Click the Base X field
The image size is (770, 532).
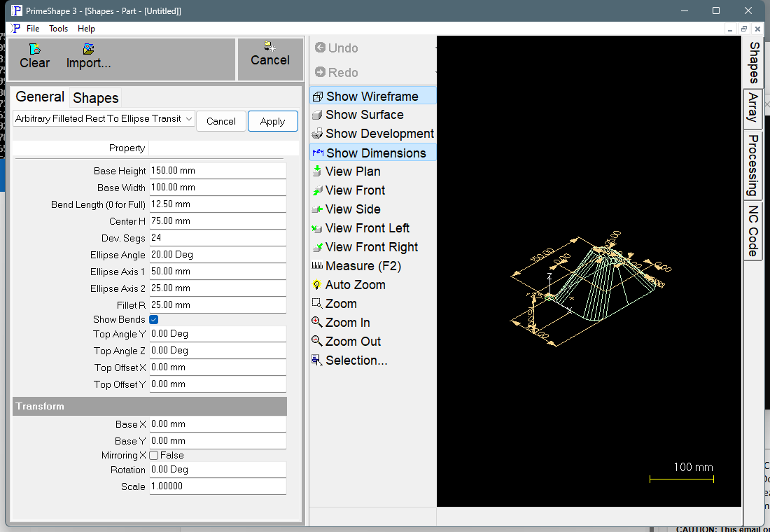coord(218,424)
